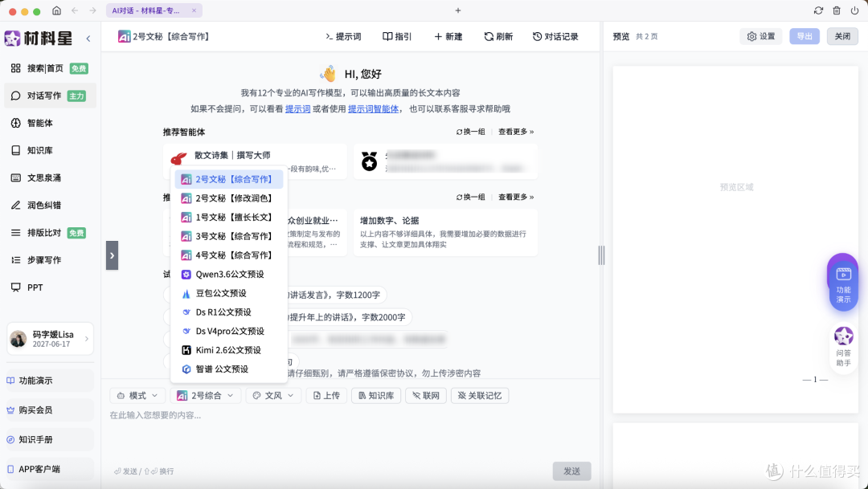The width and height of the screenshot is (868, 489).
Task: Close the AI对话 tab
Action: (x=194, y=10)
